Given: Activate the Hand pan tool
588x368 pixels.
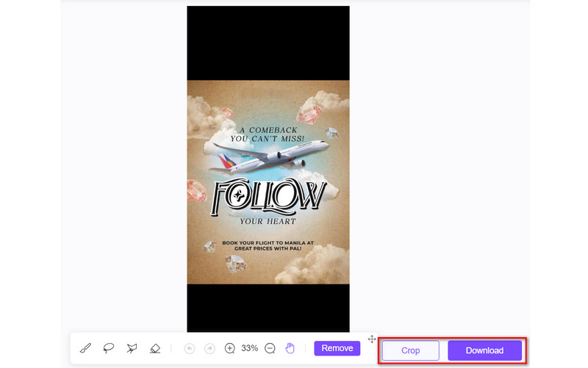Looking at the screenshot, I should tap(290, 348).
